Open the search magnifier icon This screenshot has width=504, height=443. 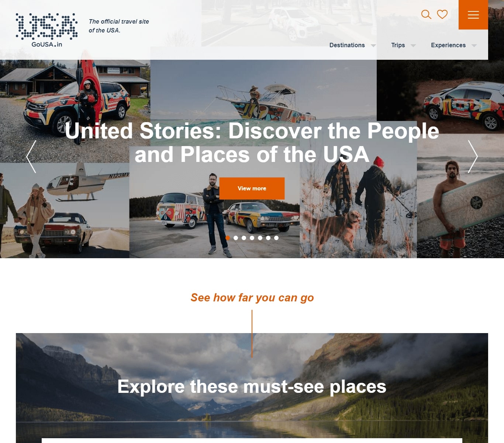426,14
